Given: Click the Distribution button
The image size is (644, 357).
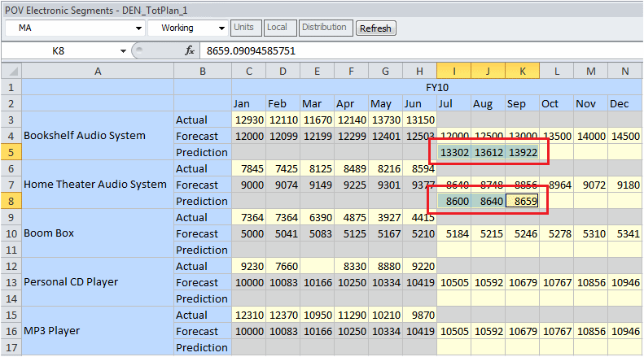Looking at the screenshot, I should click(325, 28).
